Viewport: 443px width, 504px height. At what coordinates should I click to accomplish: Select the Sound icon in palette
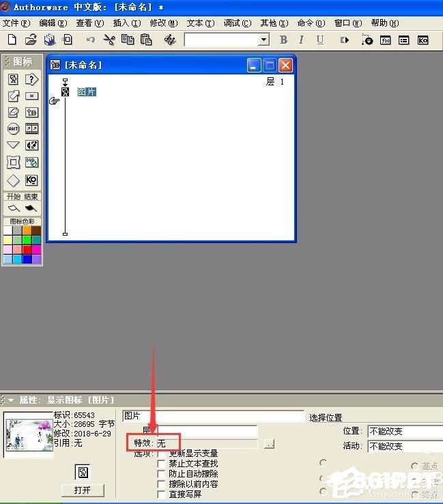[31, 145]
